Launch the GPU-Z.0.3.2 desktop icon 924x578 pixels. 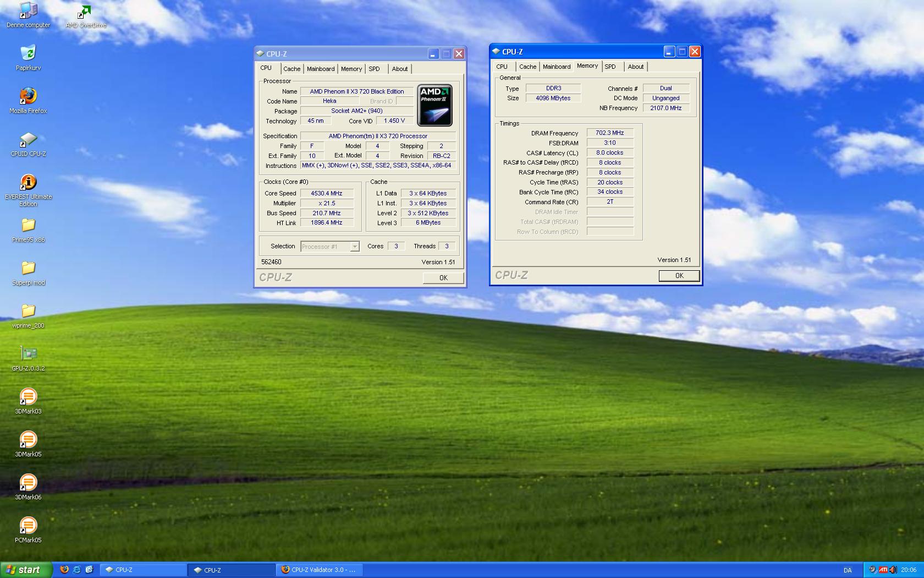coord(28,359)
